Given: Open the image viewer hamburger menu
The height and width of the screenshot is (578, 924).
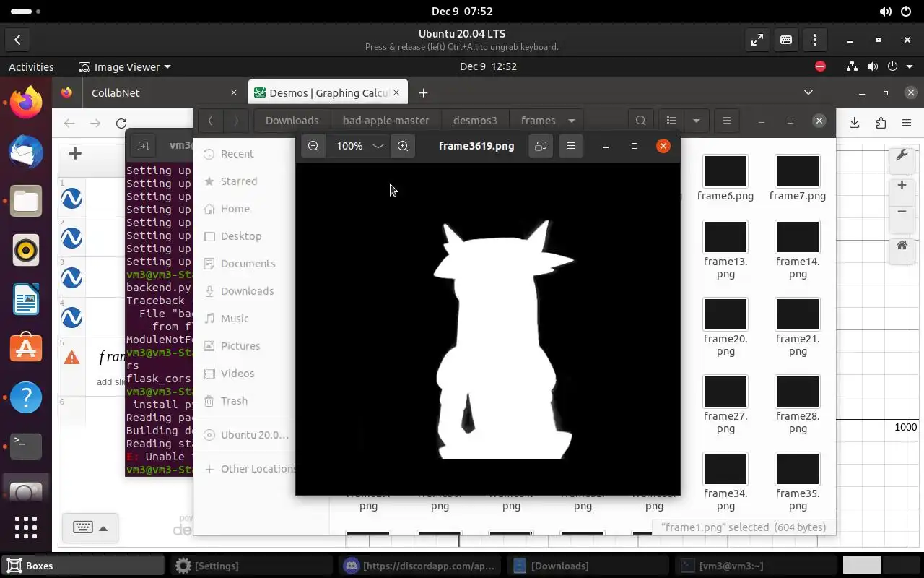Looking at the screenshot, I should (571, 146).
